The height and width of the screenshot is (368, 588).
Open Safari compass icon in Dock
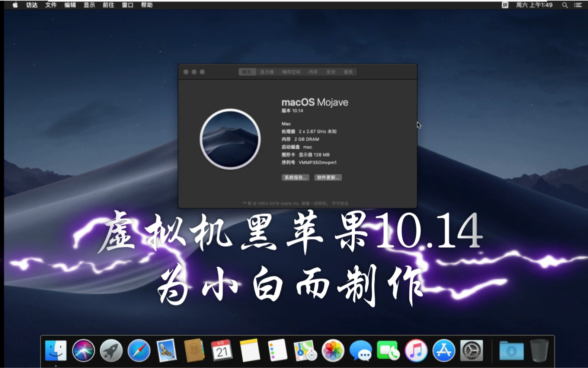pos(139,350)
